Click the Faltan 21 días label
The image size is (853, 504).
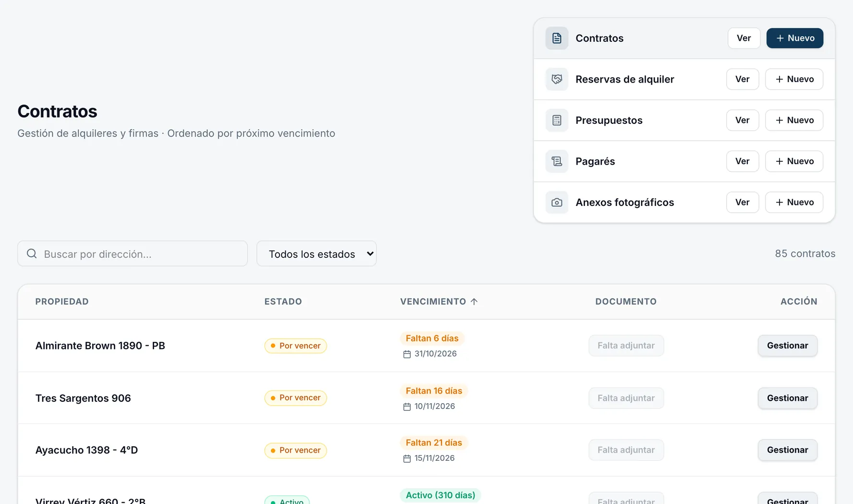[x=434, y=443]
